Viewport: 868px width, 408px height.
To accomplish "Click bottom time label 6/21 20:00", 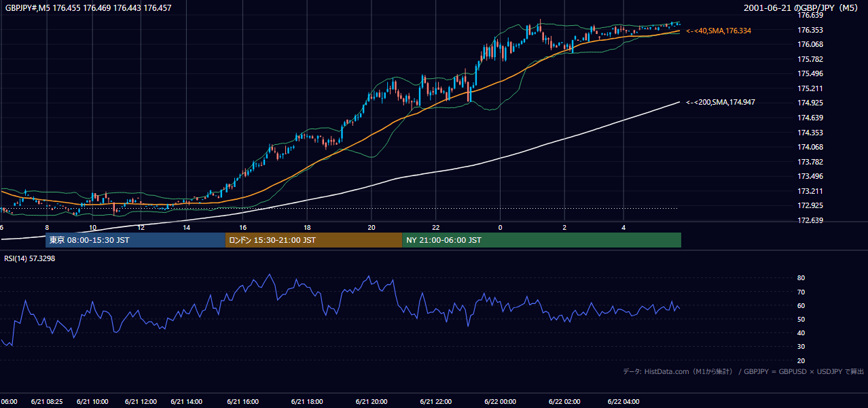I will coord(371,402).
